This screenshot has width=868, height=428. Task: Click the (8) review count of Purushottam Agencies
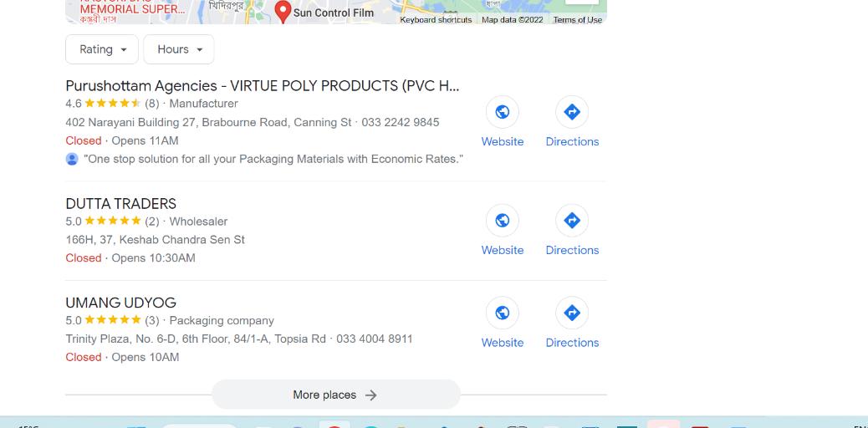pyautogui.click(x=151, y=104)
